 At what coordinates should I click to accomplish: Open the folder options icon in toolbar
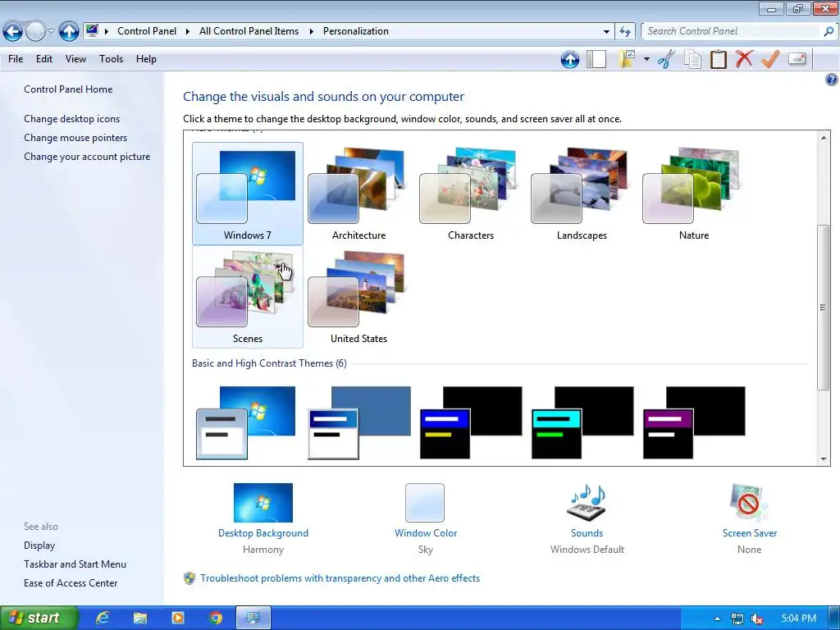click(627, 59)
